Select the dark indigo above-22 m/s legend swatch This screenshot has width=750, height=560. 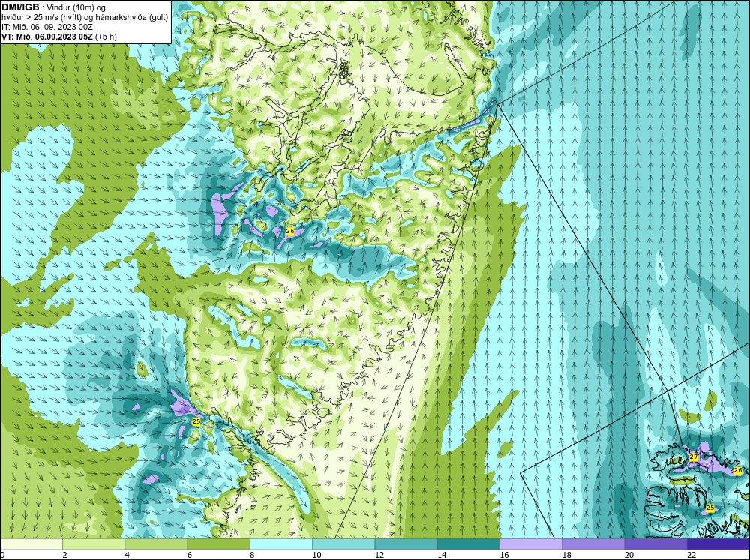pyautogui.click(x=718, y=544)
